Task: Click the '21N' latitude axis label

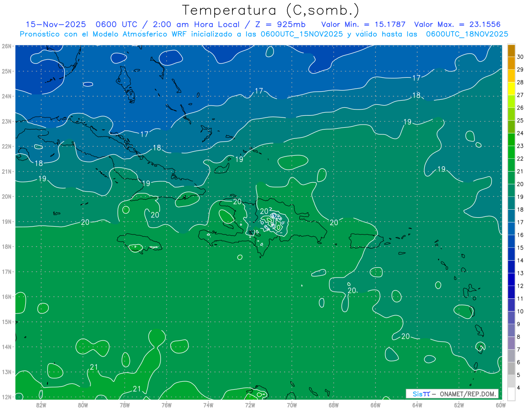Action: coord(7,171)
